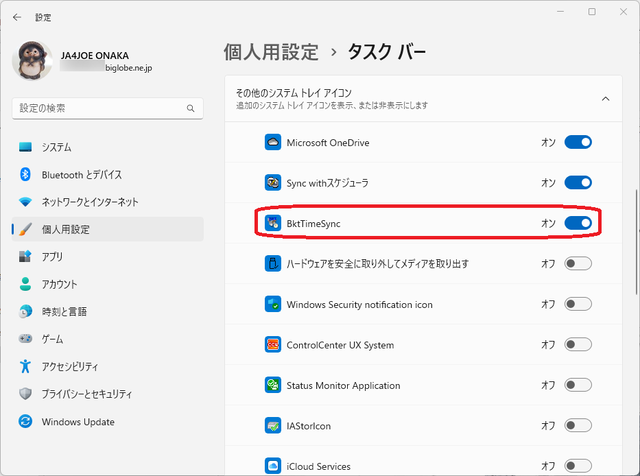The image size is (640, 476).
Task: Click the Windows Security notification icon image
Action: tap(273, 304)
